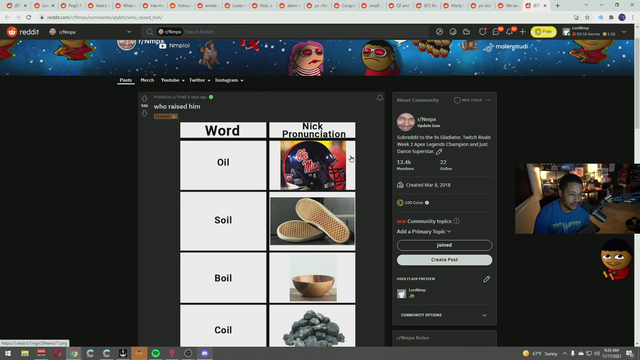Open the Merch tab

147,80
